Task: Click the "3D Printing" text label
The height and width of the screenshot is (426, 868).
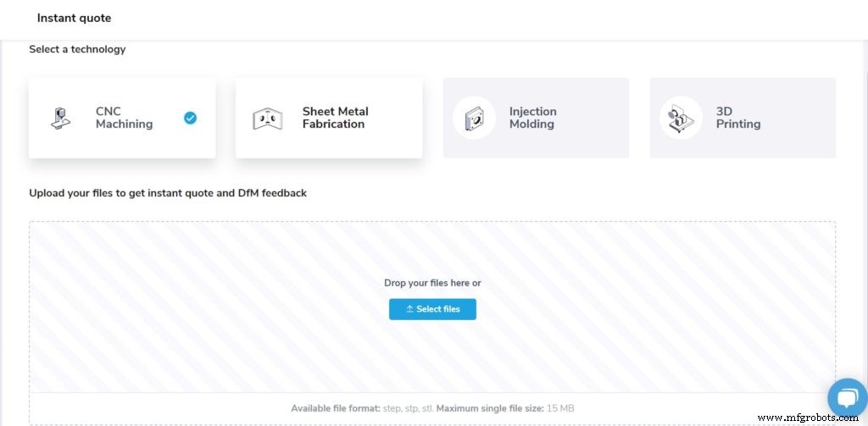Action: pyautogui.click(x=737, y=118)
